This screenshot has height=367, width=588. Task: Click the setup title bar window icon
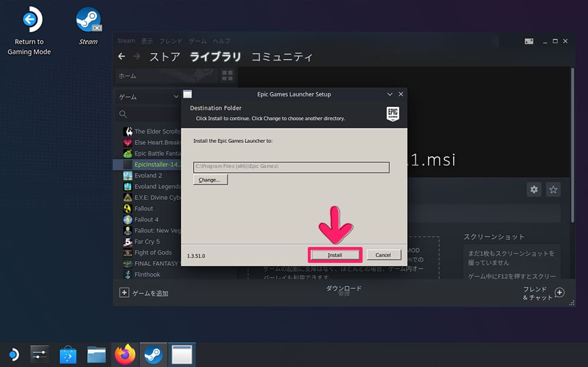pyautogui.click(x=188, y=94)
